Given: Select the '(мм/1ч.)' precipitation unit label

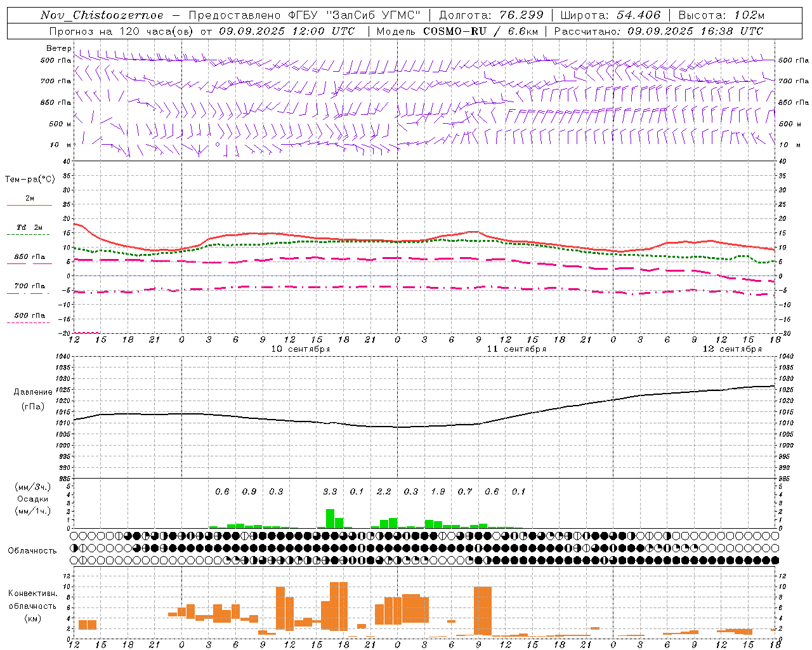Looking at the screenshot, I should coord(33,511).
